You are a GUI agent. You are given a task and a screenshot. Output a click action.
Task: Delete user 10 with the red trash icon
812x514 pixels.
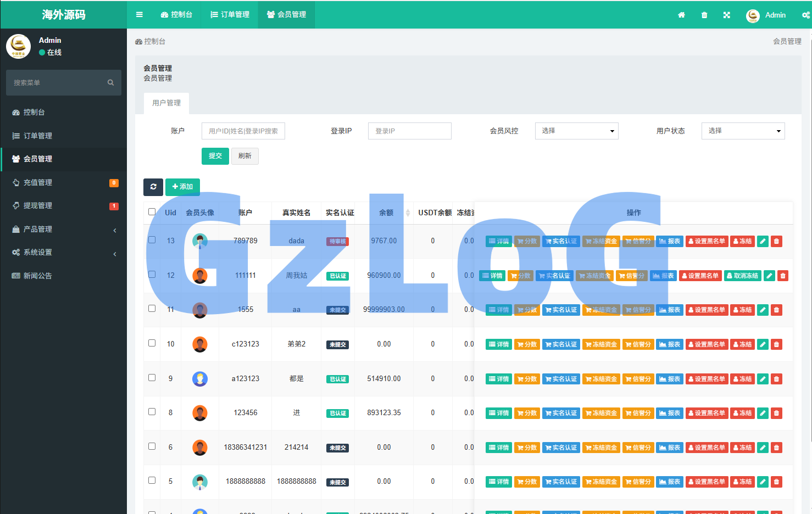coord(776,344)
